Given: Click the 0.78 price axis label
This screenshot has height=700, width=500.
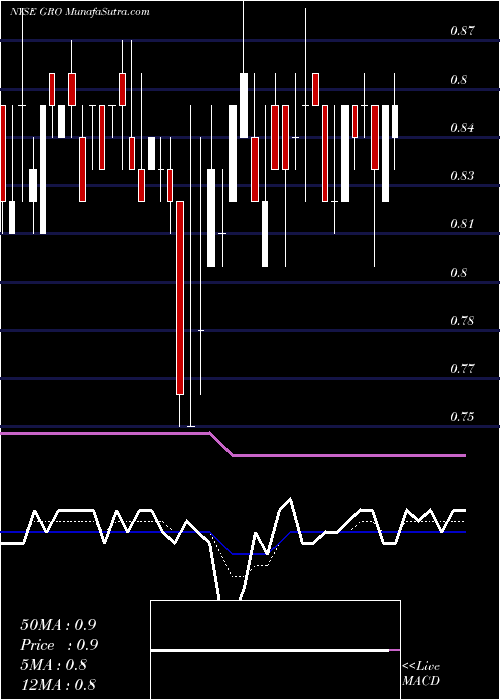Looking at the screenshot, I should [462, 321].
